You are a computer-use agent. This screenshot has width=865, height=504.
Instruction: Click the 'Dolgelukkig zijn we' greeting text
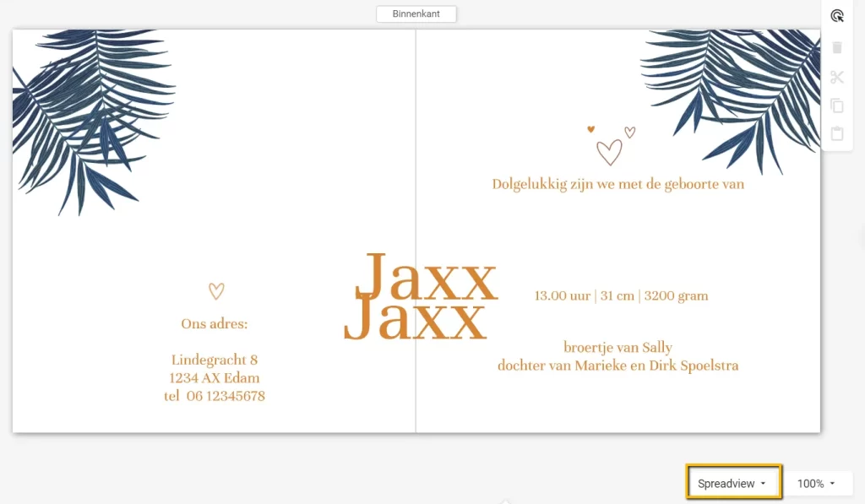point(618,183)
